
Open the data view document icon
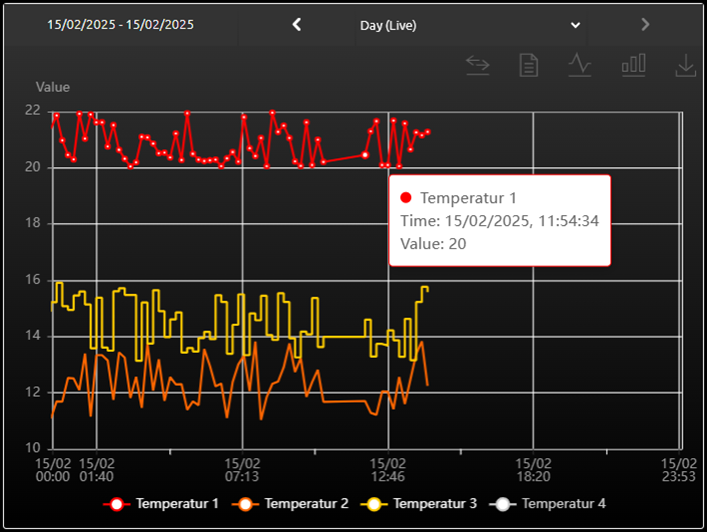click(528, 65)
